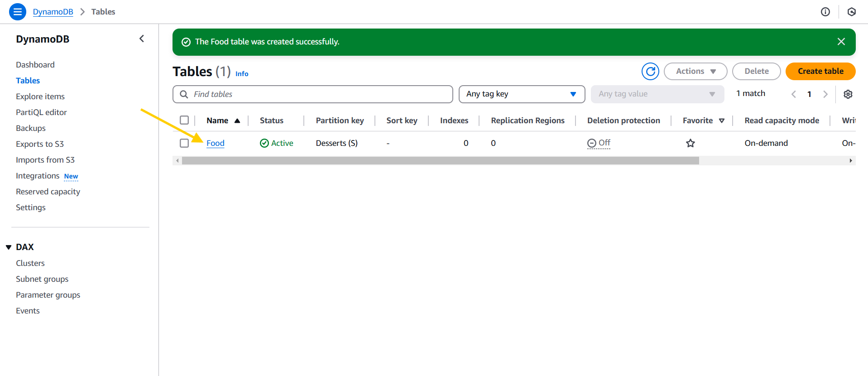Click the horizontal table scrollbar

point(440,161)
